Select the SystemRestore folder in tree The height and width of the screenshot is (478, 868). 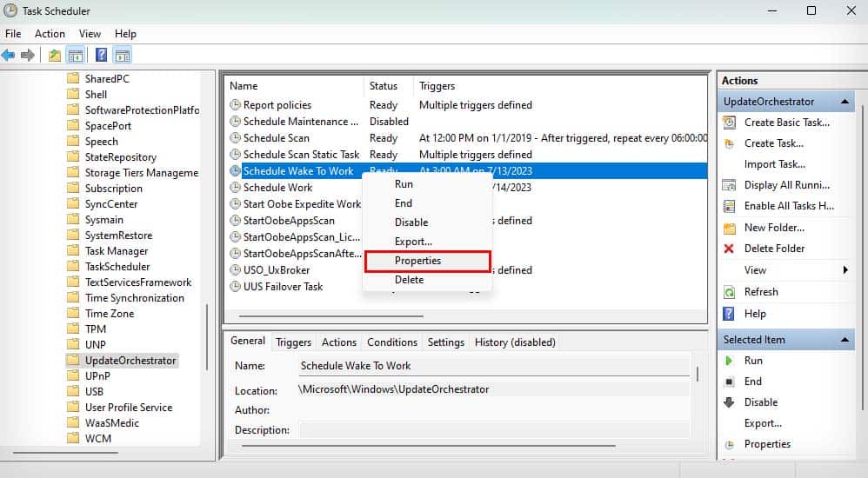tap(118, 236)
